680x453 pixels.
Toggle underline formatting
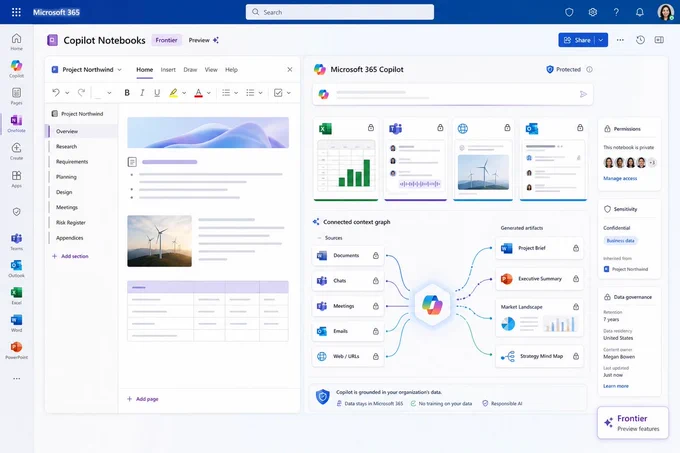[x=157, y=92]
